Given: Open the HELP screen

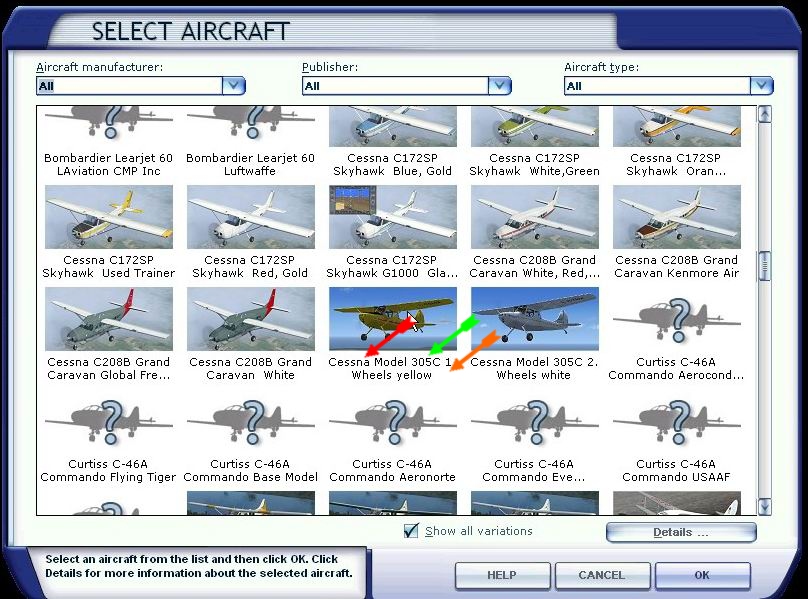Looking at the screenshot, I should pos(502,576).
